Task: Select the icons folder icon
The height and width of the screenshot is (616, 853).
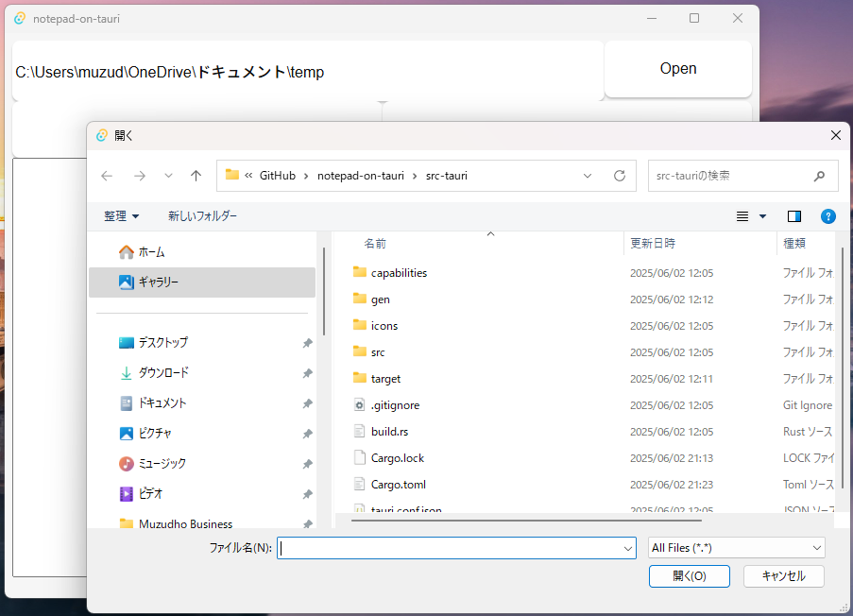Action: tap(359, 325)
